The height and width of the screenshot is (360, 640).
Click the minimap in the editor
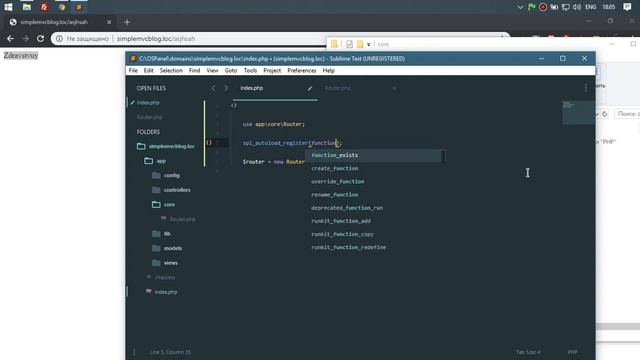[578, 112]
